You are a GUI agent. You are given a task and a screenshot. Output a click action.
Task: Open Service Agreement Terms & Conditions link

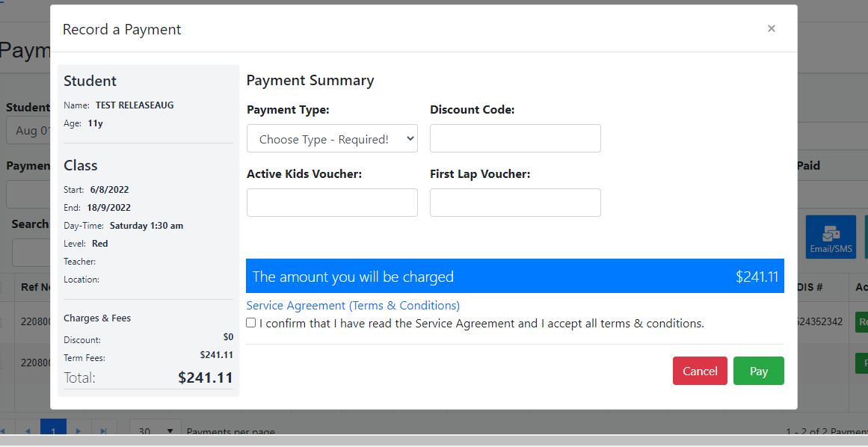[x=353, y=306]
